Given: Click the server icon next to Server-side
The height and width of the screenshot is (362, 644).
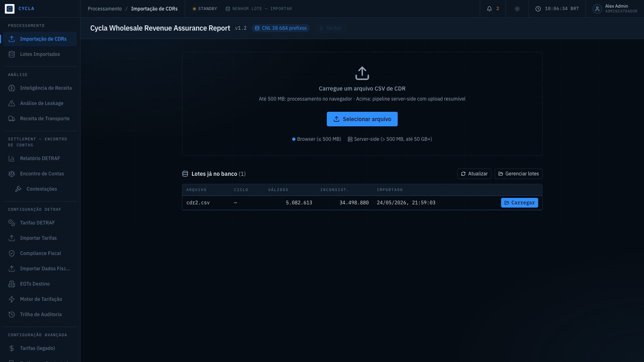Looking at the screenshot, I should pos(350,139).
